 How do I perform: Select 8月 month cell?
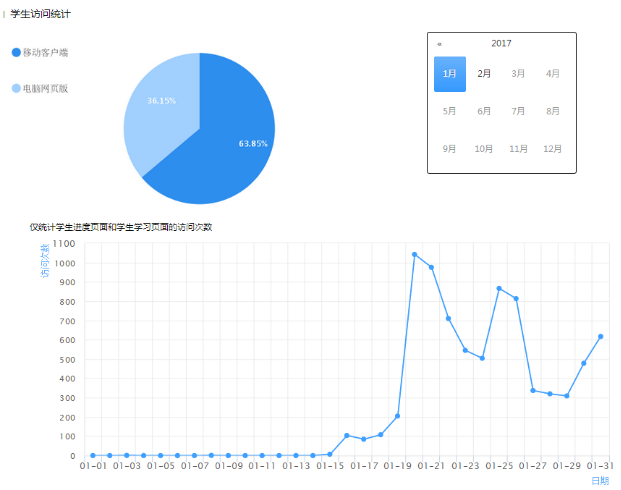pyautogui.click(x=552, y=111)
